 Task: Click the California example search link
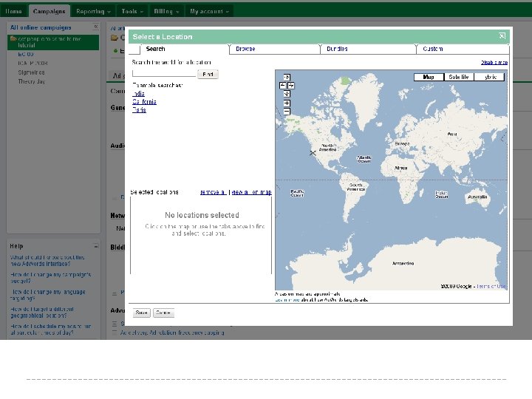click(x=144, y=102)
